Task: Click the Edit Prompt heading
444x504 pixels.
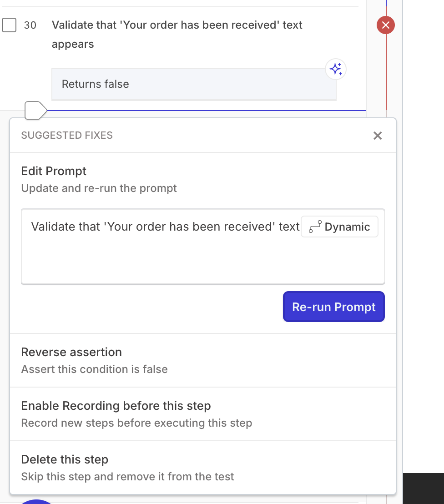Action: pos(54,171)
